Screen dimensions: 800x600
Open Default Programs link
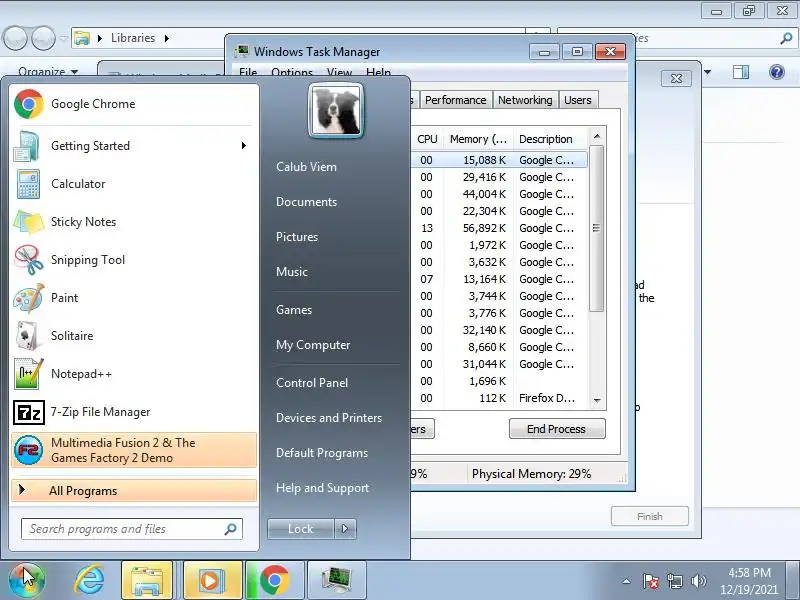[x=322, y=453]
